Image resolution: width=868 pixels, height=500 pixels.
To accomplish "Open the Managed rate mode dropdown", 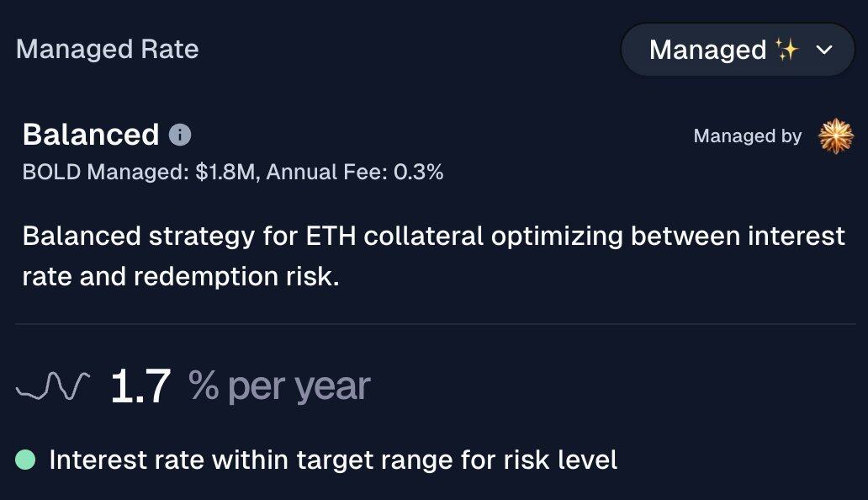I will coord(738,50).
